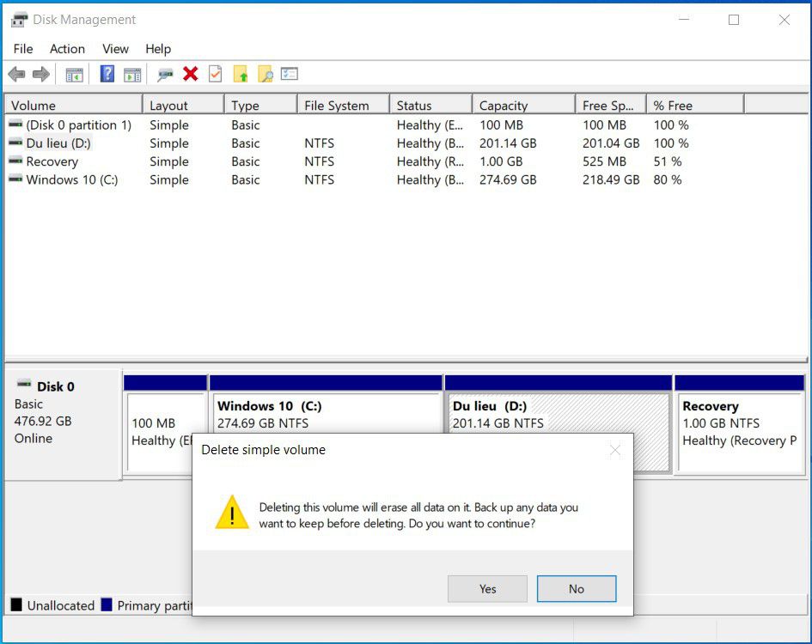Open the File menu
The width and height of the screenshot is (812, 644).
(x=23, y=49)
